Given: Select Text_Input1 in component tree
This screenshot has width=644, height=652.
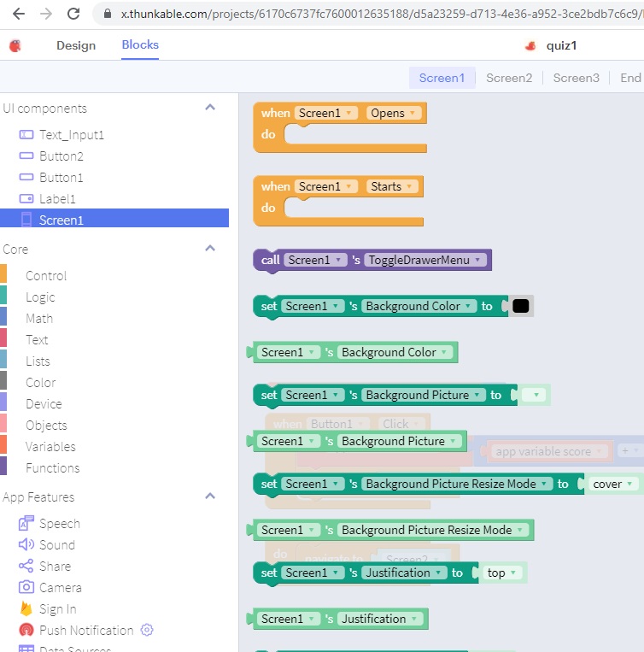Looking at the screenshot, I should (71, 135).
